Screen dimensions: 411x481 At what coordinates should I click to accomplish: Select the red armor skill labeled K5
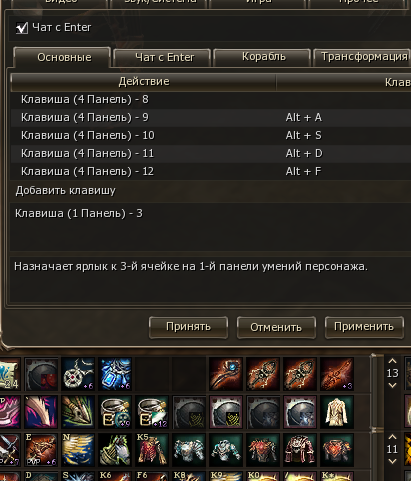(x=152, y=450)
